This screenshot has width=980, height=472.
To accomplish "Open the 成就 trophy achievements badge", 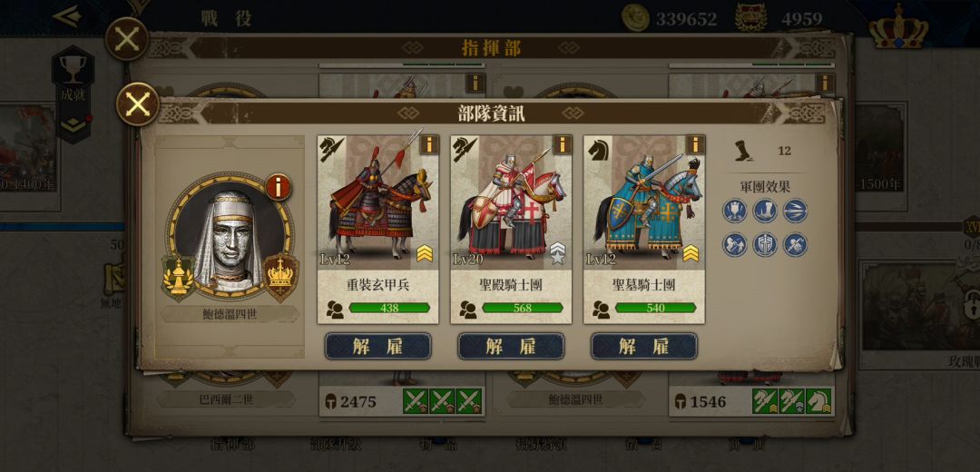I will pyautogui.click(x=73, y=93).
